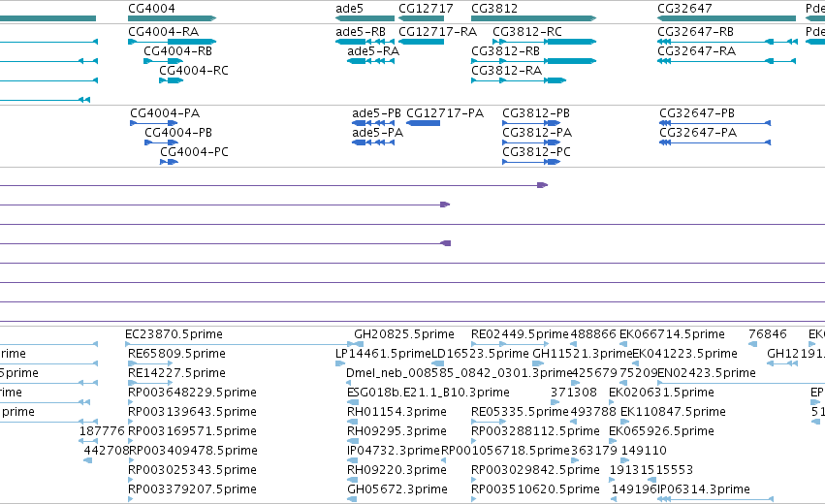This screenshot has width=825, height=504.
Task: Click the LD16523.5prime EST label
Action: (480, 354)
